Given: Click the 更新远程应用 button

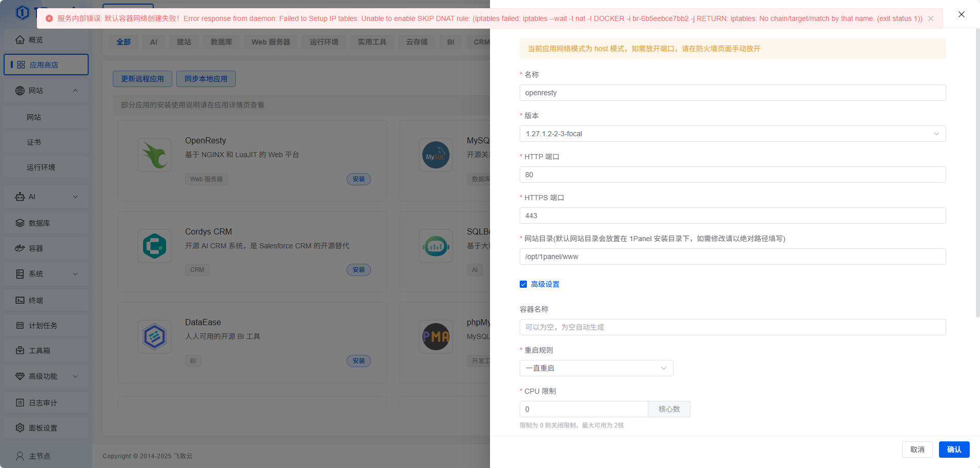Looking at the screenshot, I should coord(142,79).
